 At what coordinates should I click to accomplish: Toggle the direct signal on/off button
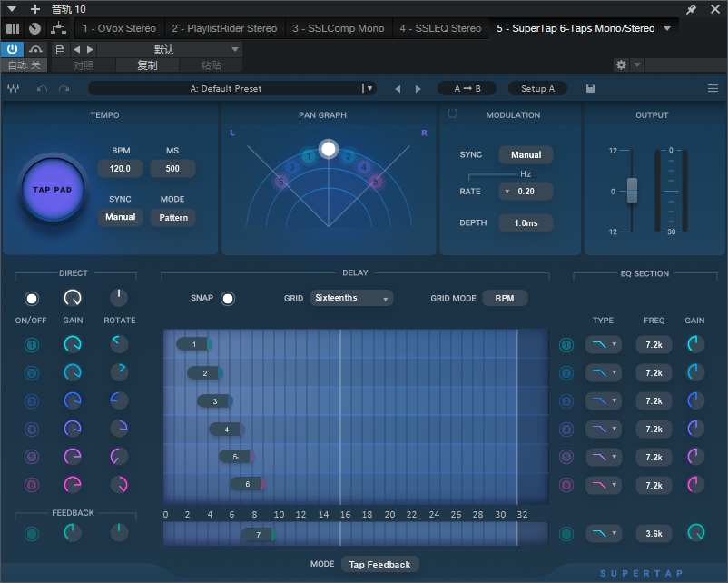(x=32, y=298)
